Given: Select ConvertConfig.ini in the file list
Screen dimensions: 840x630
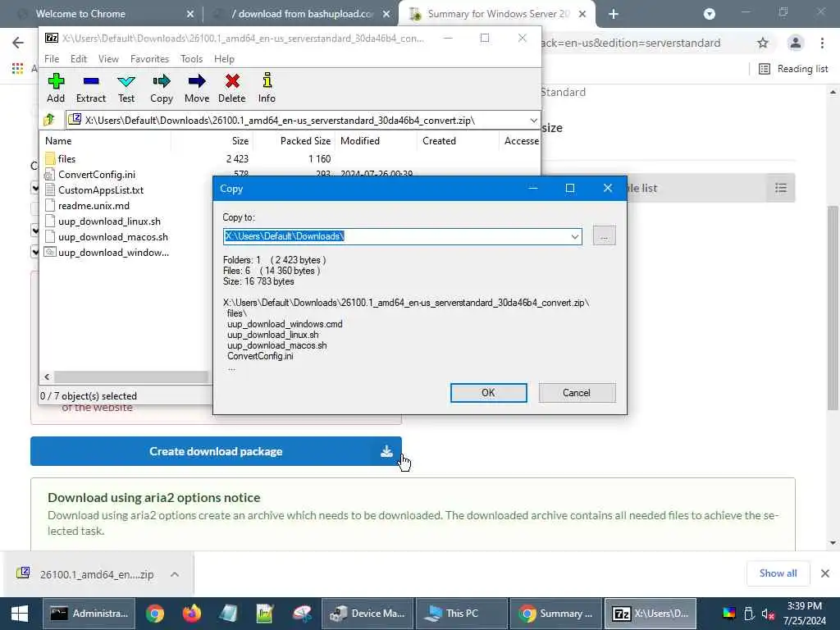Looking at the screenshot, I should (x=97, y=174).
